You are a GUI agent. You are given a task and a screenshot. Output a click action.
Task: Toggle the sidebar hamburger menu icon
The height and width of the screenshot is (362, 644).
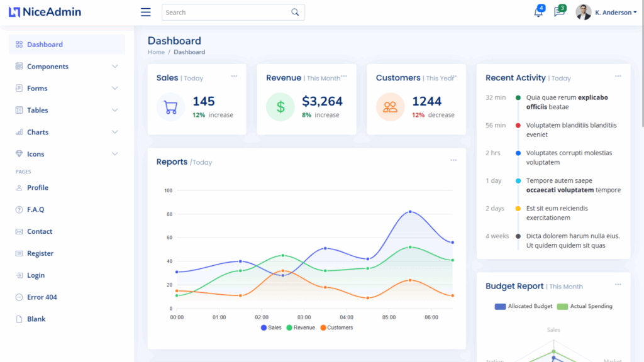pyautogui.click(x=145, y=13)
